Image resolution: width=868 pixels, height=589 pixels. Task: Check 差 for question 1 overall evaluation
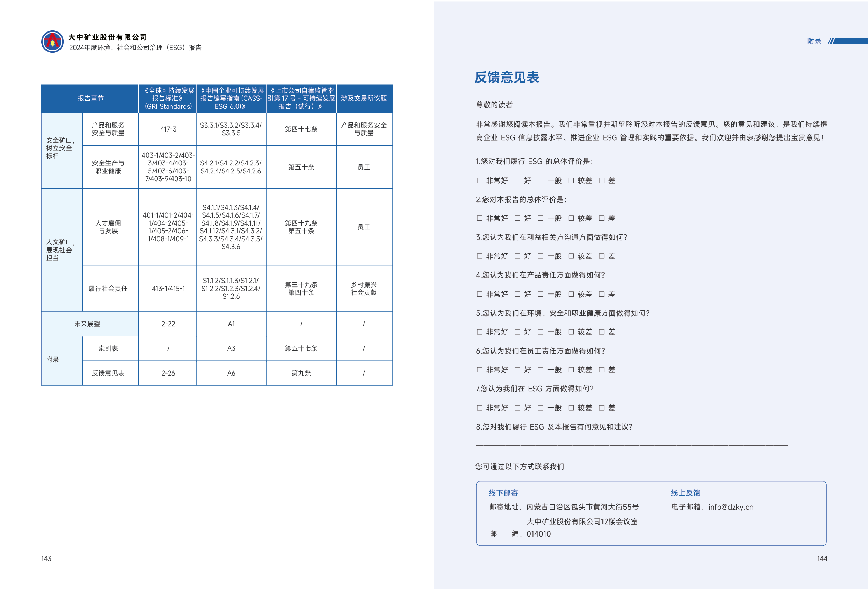601,180
